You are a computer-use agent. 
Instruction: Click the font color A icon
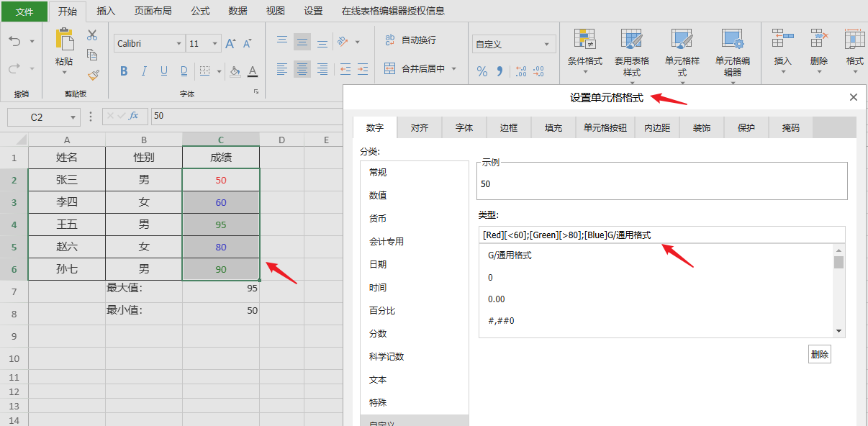point(253,71)
